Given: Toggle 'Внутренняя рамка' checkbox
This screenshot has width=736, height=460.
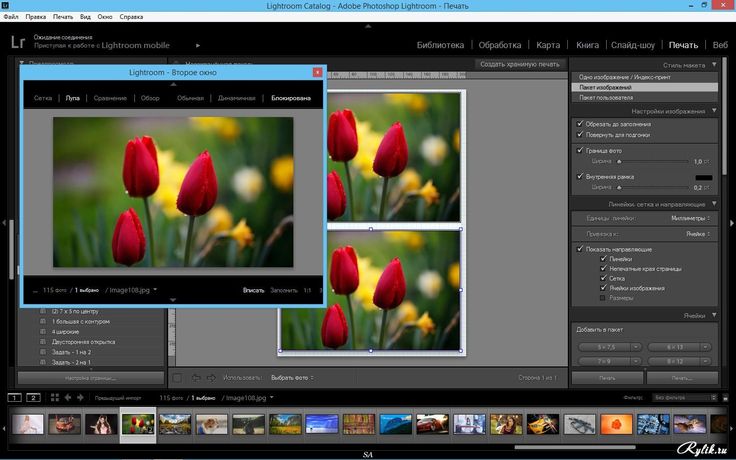Looking at the screenshot, I should point(580,176).
